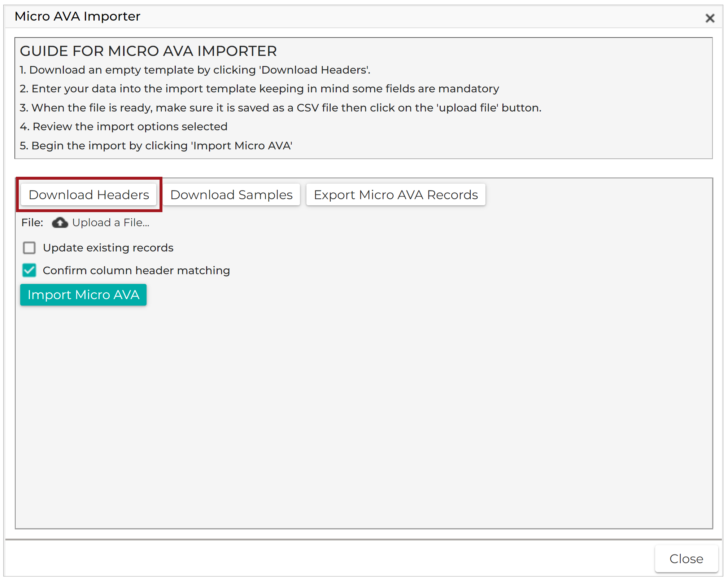Click the 'Micro AVA Importer' dialog title
Image resolution: width=728 pixels, height=583 pixels.
78,16
